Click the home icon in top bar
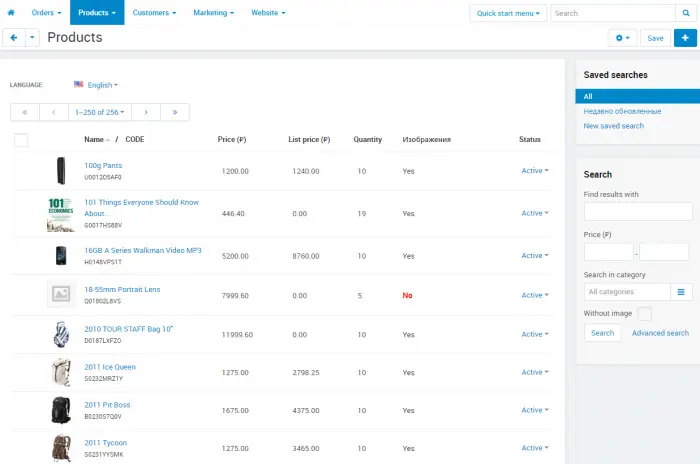The height and width of the screenshot is (464, 700). click(12, 13)
